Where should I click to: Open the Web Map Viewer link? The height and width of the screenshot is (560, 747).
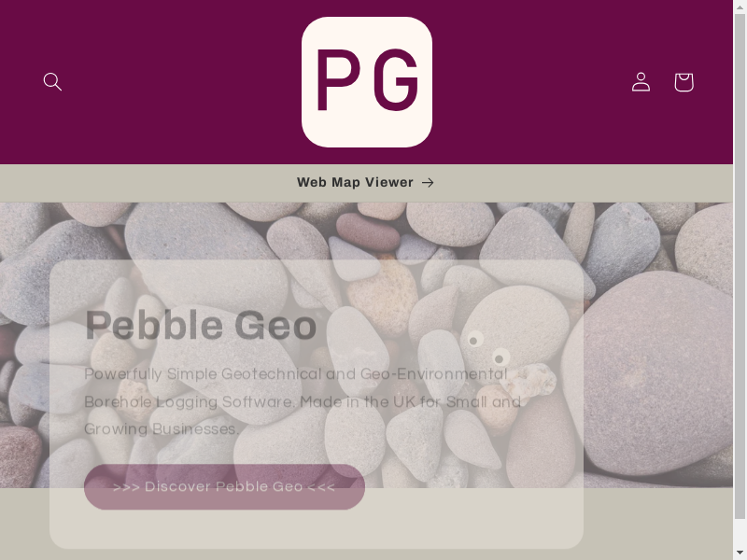pos(365,182)
